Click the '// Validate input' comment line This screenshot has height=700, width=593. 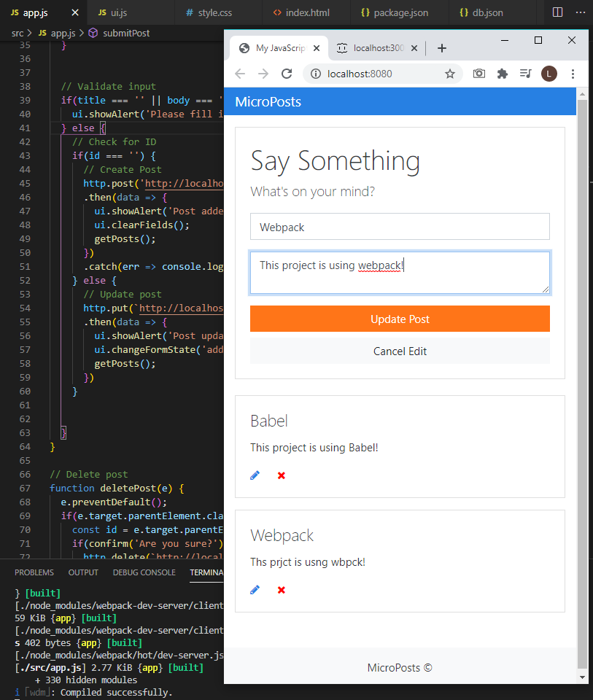109,86
